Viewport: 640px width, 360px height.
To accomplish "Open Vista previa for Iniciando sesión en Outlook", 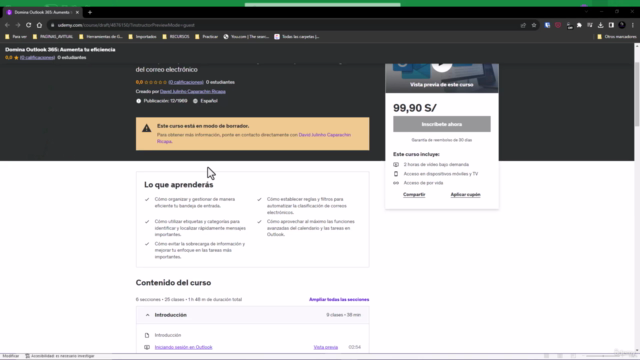I will [325, 347].
